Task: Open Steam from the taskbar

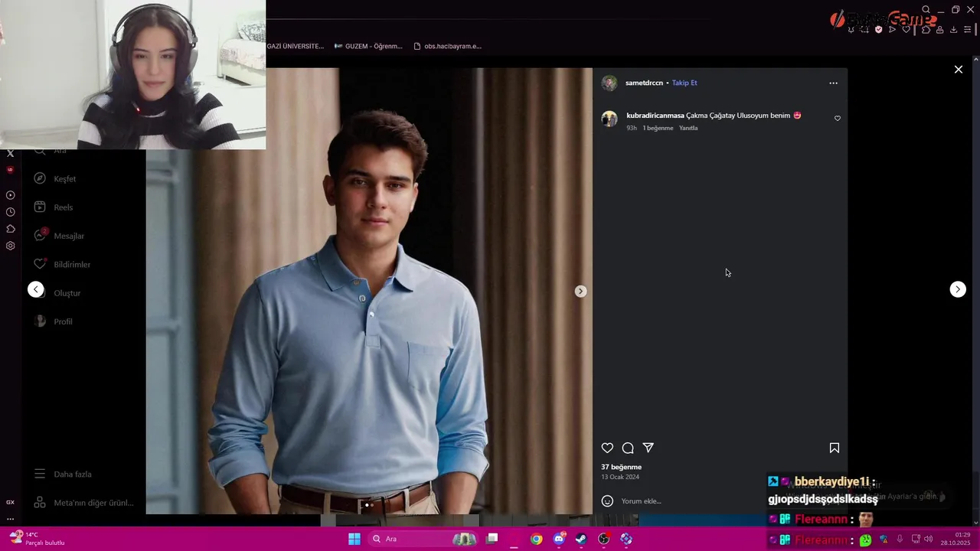Action: pos(581,539)
